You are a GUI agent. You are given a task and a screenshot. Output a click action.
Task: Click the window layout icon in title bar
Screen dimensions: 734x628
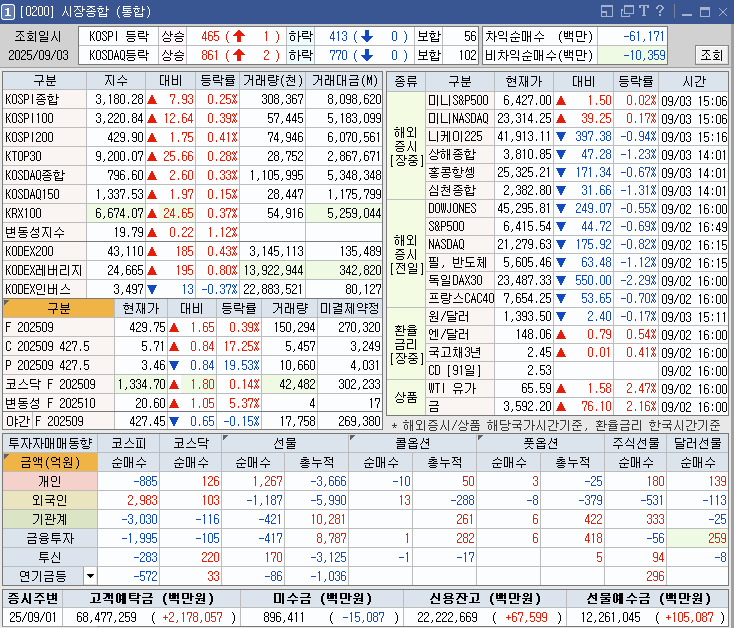607,11
